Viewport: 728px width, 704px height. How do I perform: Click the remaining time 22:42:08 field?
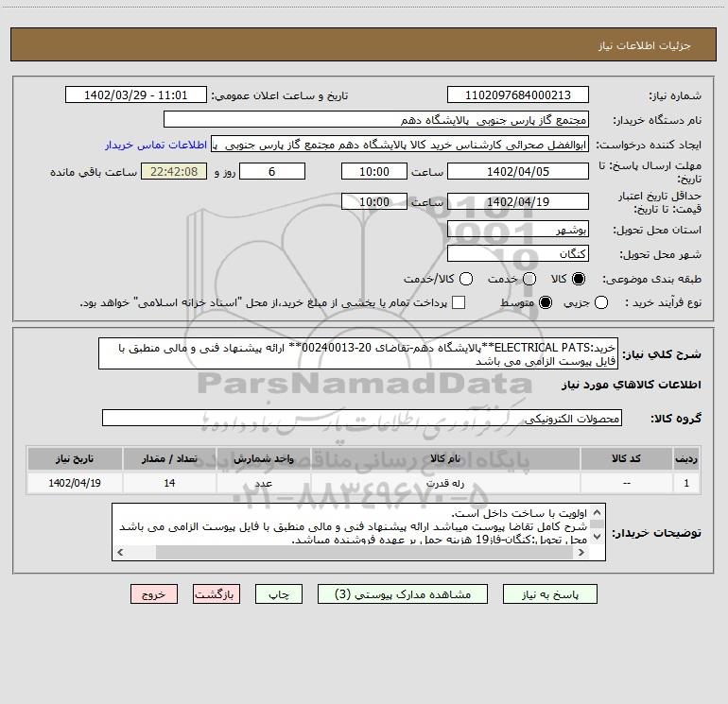click(174, 172)
